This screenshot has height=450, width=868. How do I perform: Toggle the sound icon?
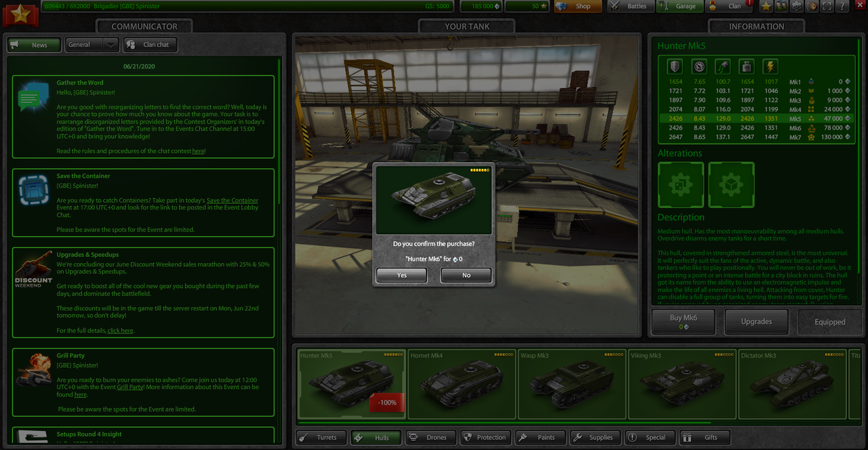click(812, 6)
